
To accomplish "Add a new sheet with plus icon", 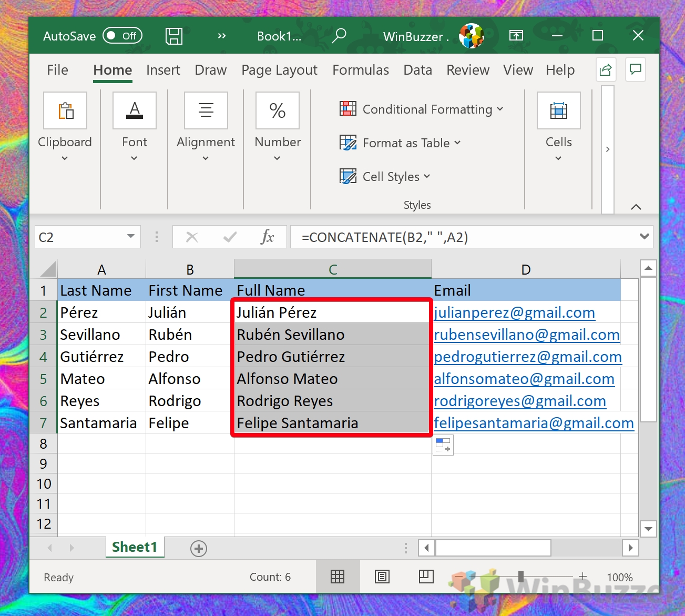I will pyautogui.click(x=198, y=549).
